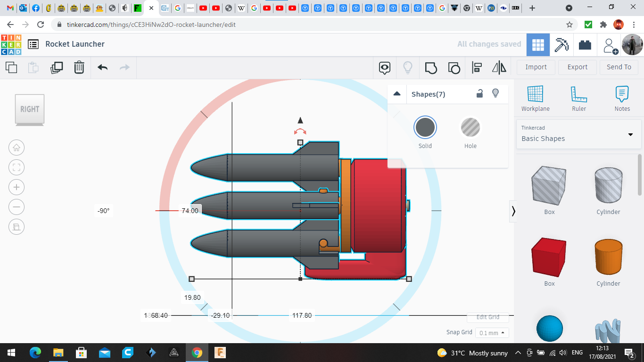Select the Mirror flip tool
The image size is (644, 362).
point(499,67)
